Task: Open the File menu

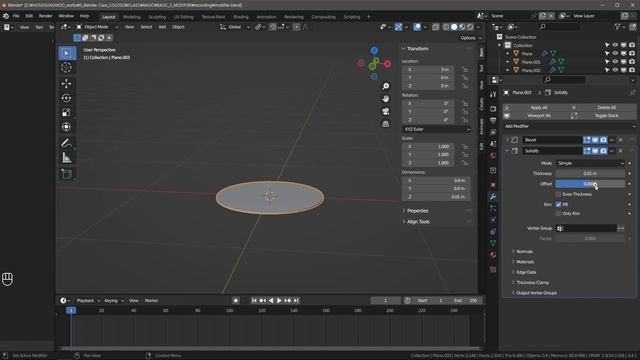Action: point(16,16)
